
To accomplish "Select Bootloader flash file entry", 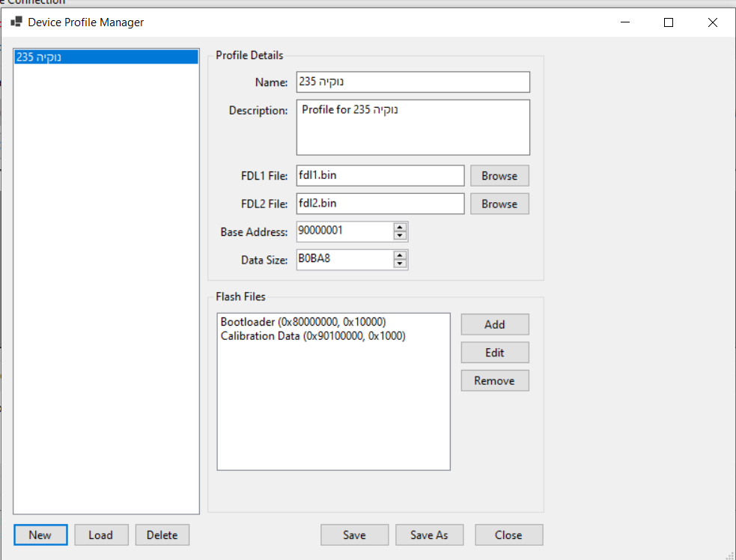I will [302, 321].
